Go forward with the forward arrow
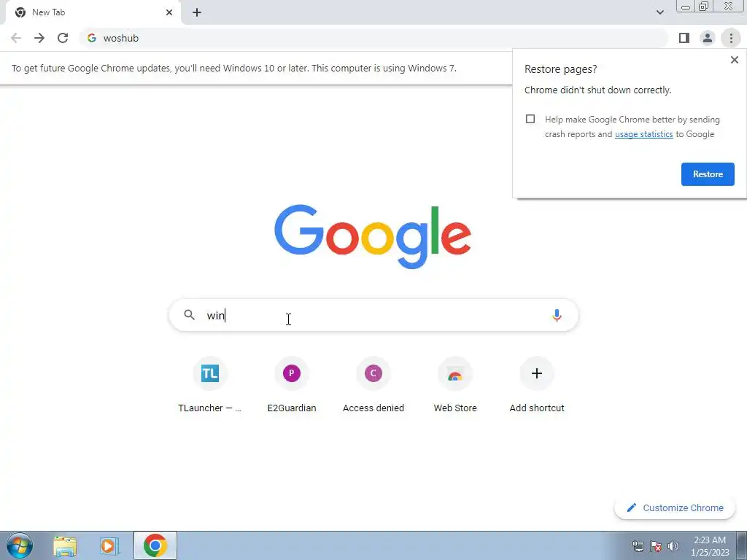 click(x=39, y=38)
